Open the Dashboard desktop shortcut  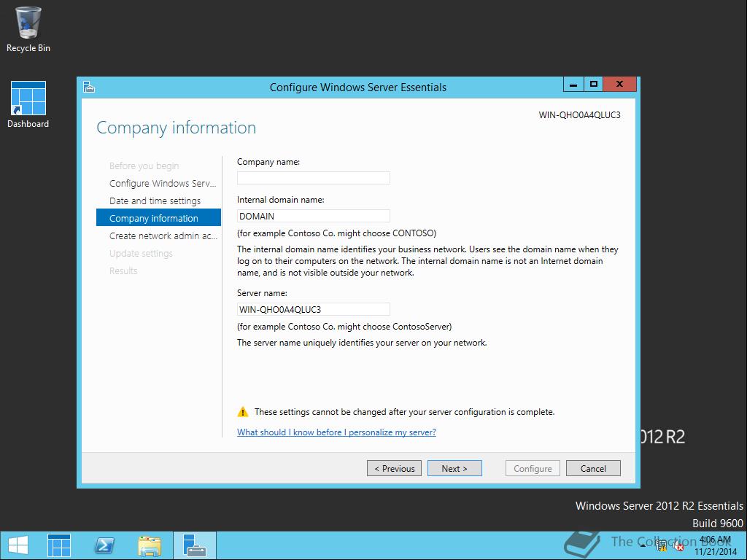28,105
